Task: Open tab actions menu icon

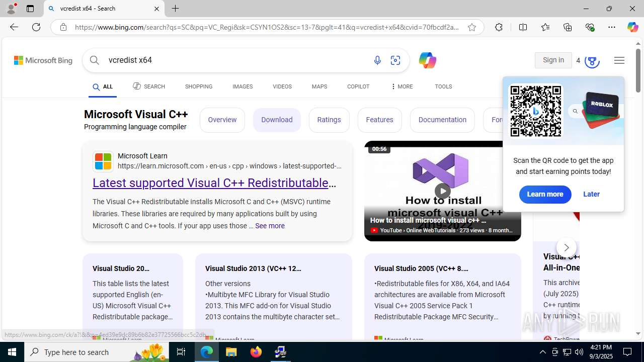Action: click(30, 9)
